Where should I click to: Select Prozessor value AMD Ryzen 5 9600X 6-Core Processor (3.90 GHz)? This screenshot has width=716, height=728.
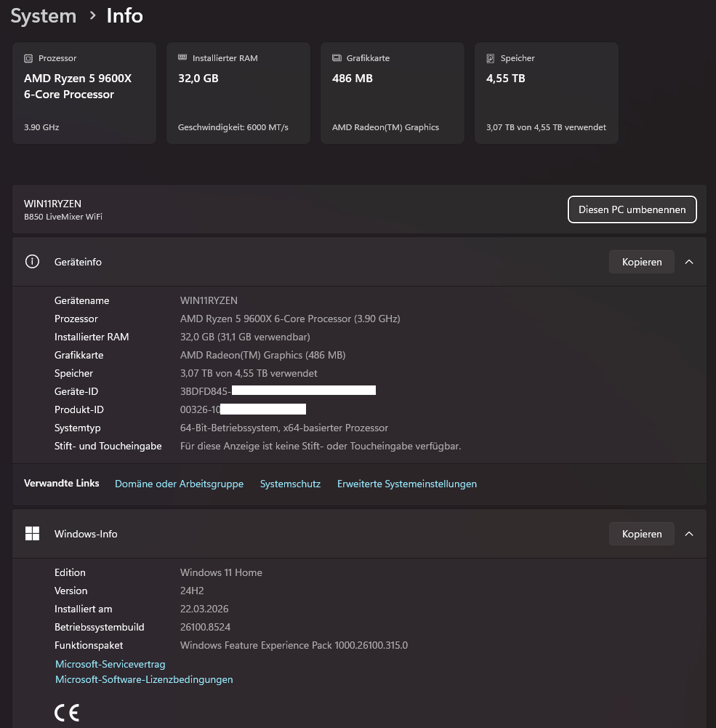point(290,319)
